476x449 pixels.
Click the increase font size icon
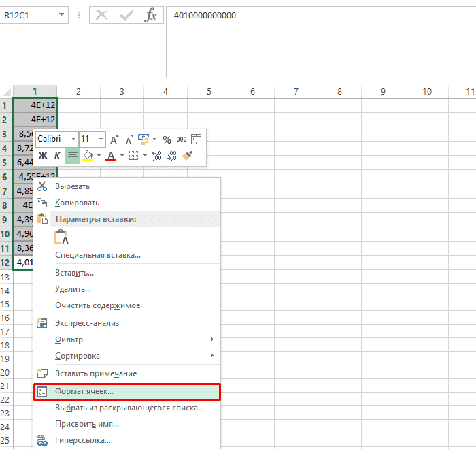click(114, 139)
